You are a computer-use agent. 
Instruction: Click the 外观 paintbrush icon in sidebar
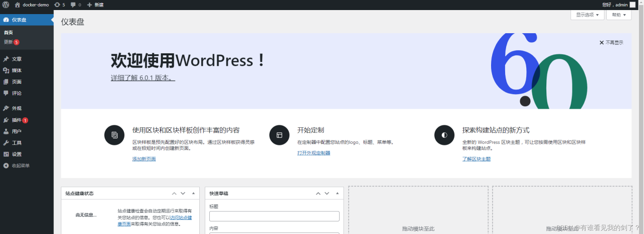pos(6,108)
